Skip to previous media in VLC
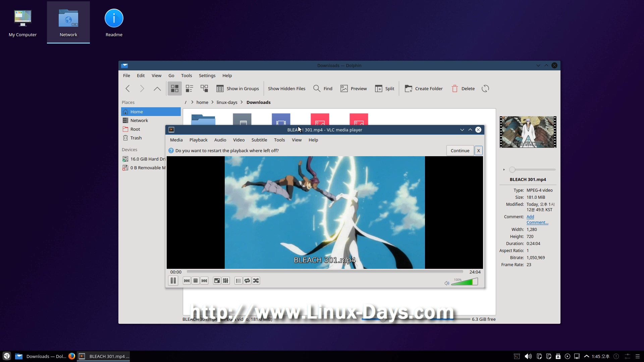Image resolution: width=644 pixels, height=362 pixels. [x=187, y=281]
